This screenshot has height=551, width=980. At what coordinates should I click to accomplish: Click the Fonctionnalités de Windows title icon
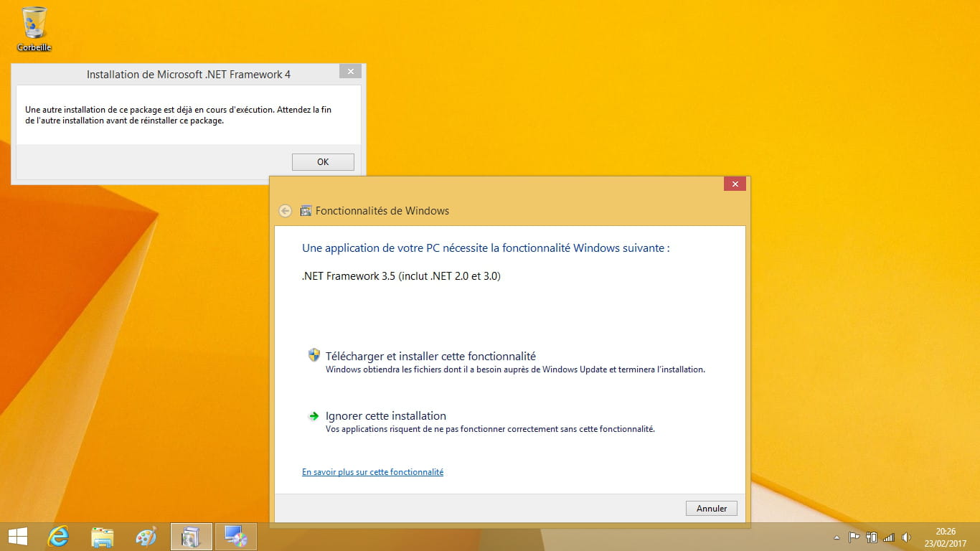(306, 211)
